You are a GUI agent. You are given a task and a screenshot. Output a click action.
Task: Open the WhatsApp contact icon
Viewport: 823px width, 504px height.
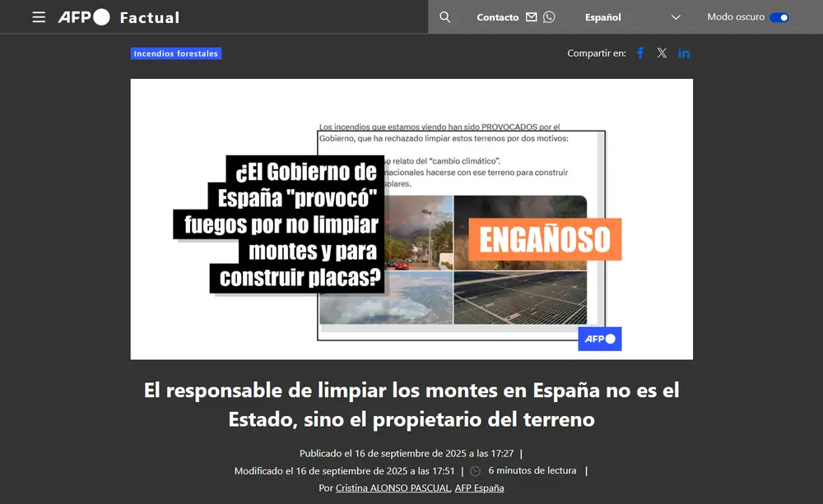click(x=549, y=17)
